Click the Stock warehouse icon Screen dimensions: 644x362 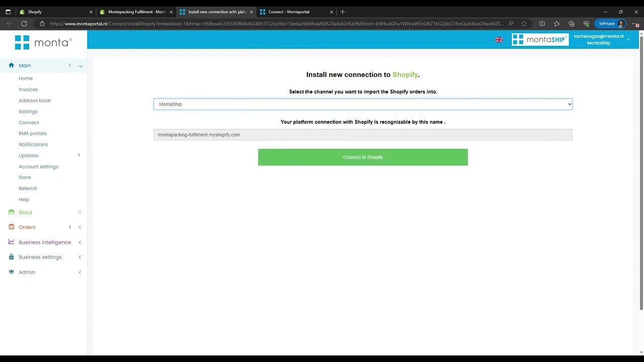coord(11,212)
